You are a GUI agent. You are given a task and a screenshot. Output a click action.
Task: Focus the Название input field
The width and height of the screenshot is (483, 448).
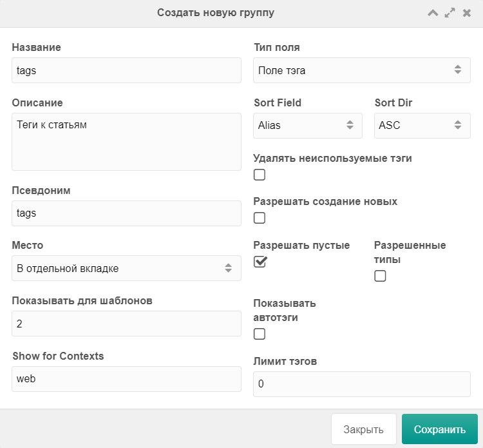tap(126, 70)
